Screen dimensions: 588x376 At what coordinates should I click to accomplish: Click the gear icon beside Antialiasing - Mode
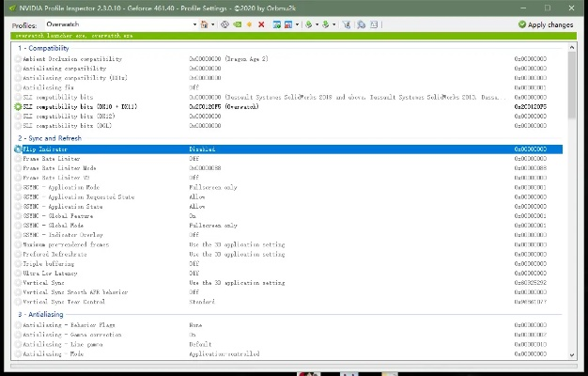click(x=18, y=353)
